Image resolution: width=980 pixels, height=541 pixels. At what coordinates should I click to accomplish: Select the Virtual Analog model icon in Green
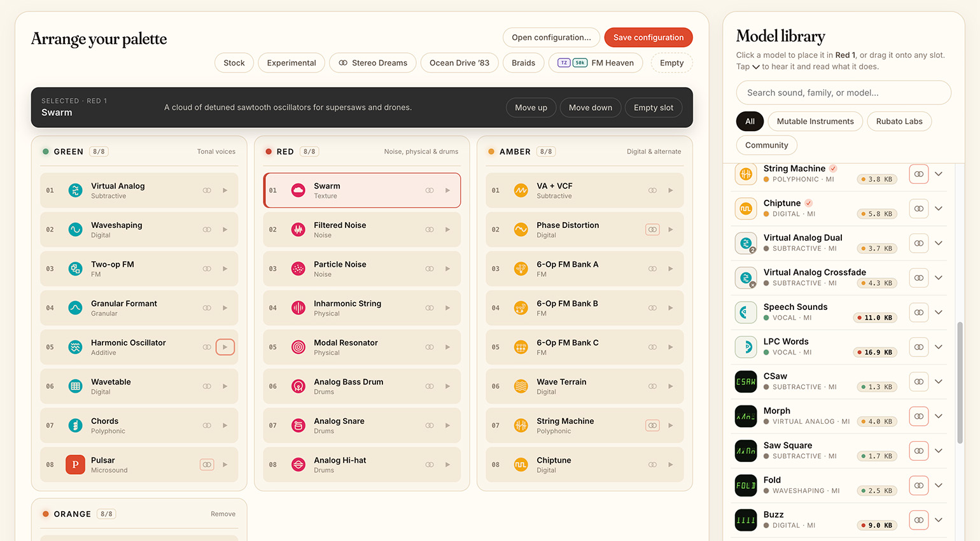point(75,190)
